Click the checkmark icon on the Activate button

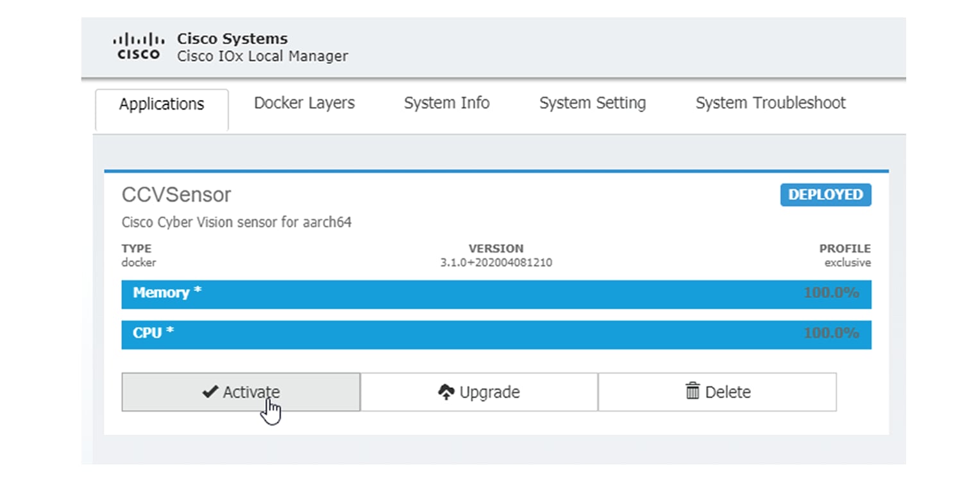[x=210, y=392]
